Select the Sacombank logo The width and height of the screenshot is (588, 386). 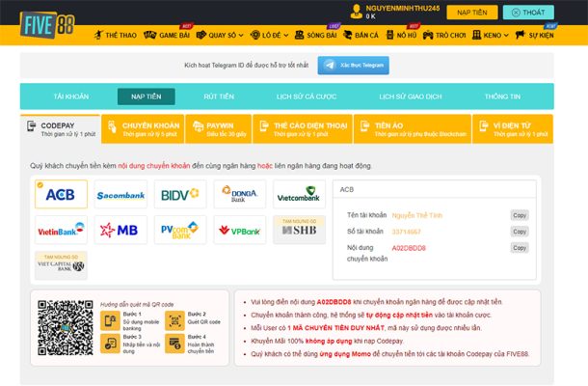(120, 194)
